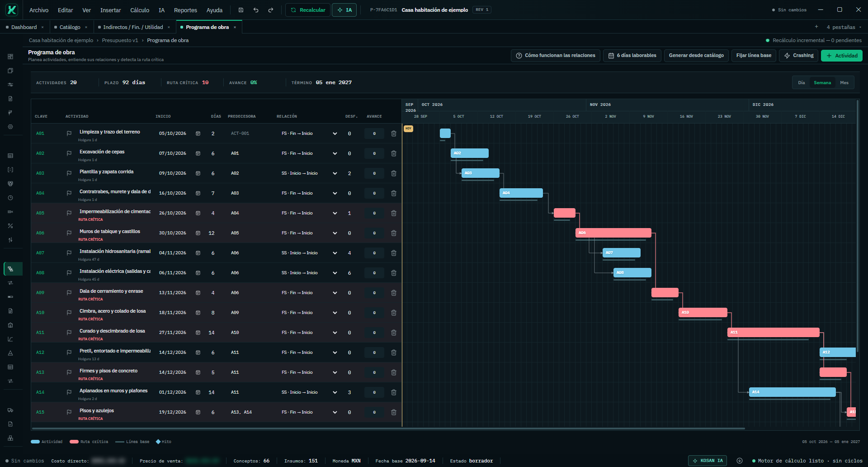Click the flag icon on row A03

69,173
